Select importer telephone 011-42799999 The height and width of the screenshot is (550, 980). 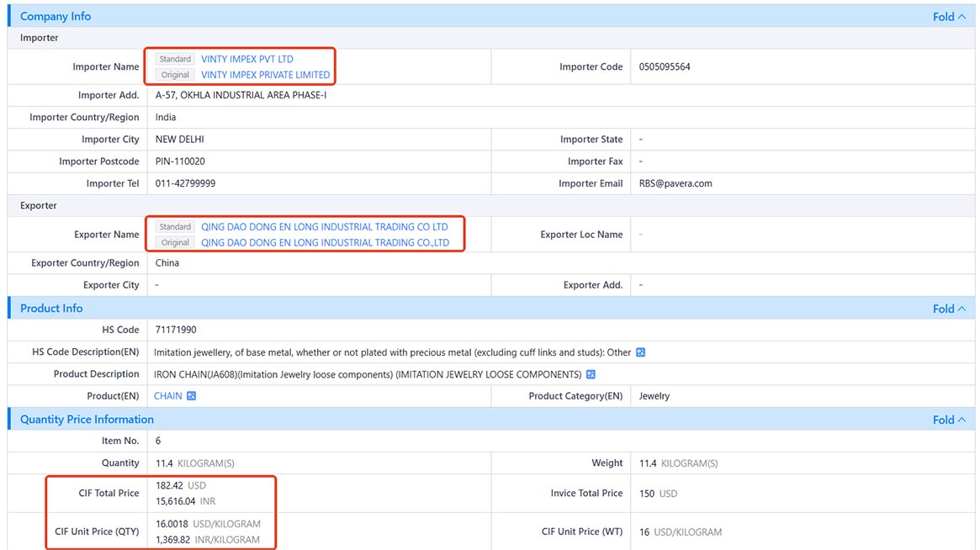point(185,183)
